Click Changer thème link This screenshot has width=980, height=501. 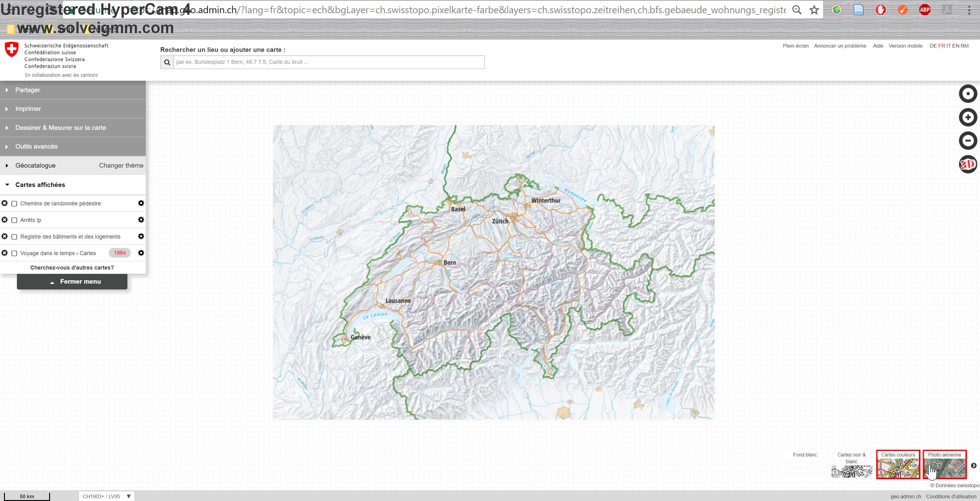[121, 165]
